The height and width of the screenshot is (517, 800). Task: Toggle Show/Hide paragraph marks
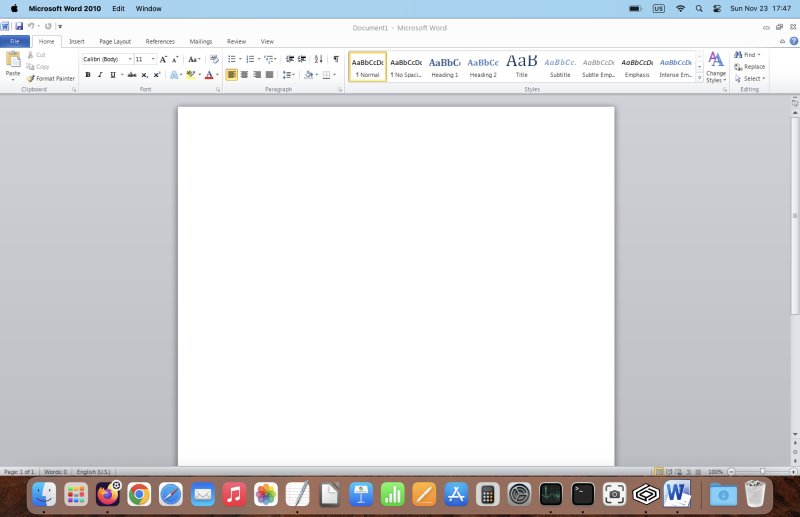pos(336,59)
